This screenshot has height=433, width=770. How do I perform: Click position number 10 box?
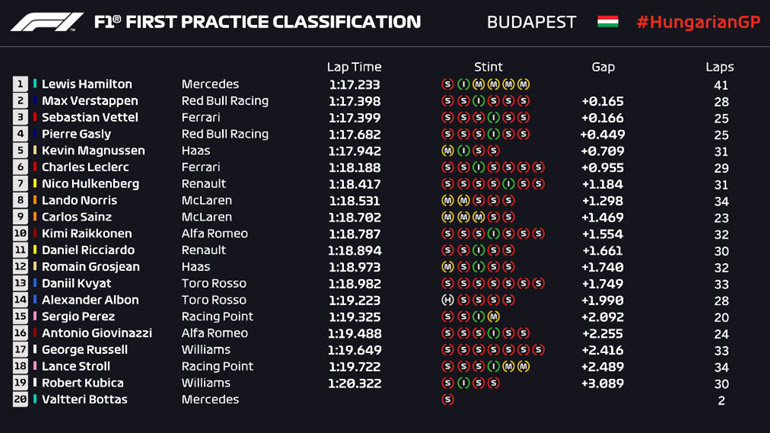(x=20, y=234)
